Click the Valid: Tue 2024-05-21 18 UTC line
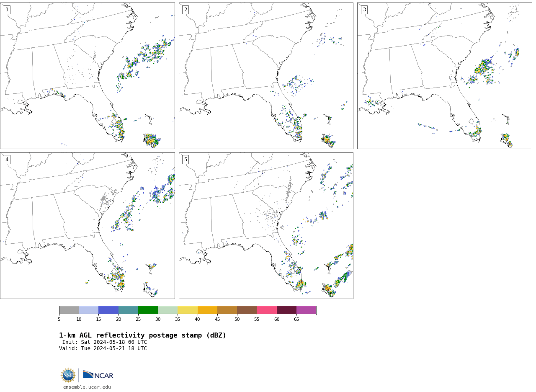This screenshot has height=392, width=536. 103,348
